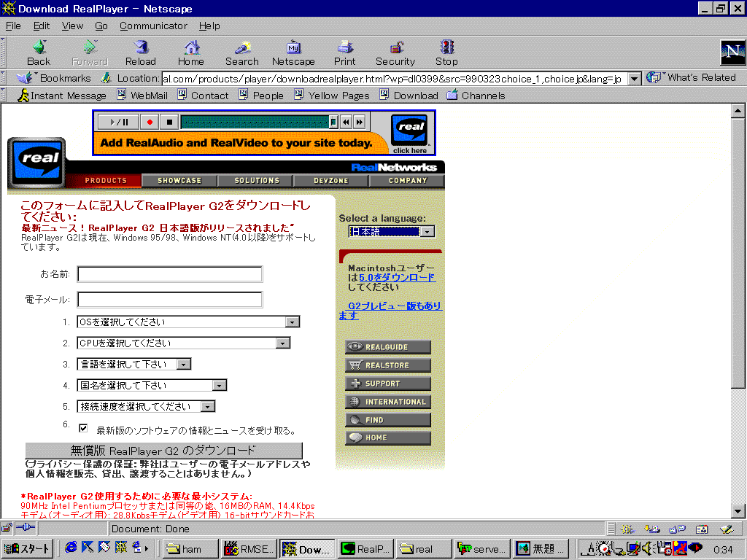Reload the page using Reload icon

pyautogui.click(x=141, y=52)
